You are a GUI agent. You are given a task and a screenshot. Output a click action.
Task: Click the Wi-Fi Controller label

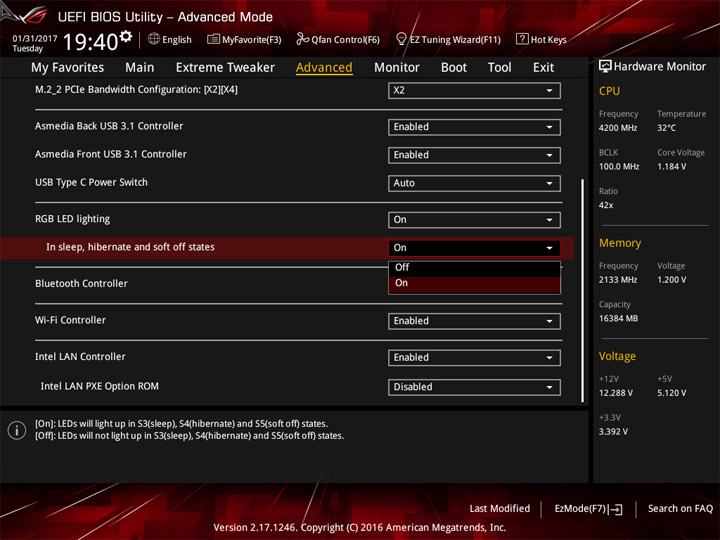pos(70,320)
